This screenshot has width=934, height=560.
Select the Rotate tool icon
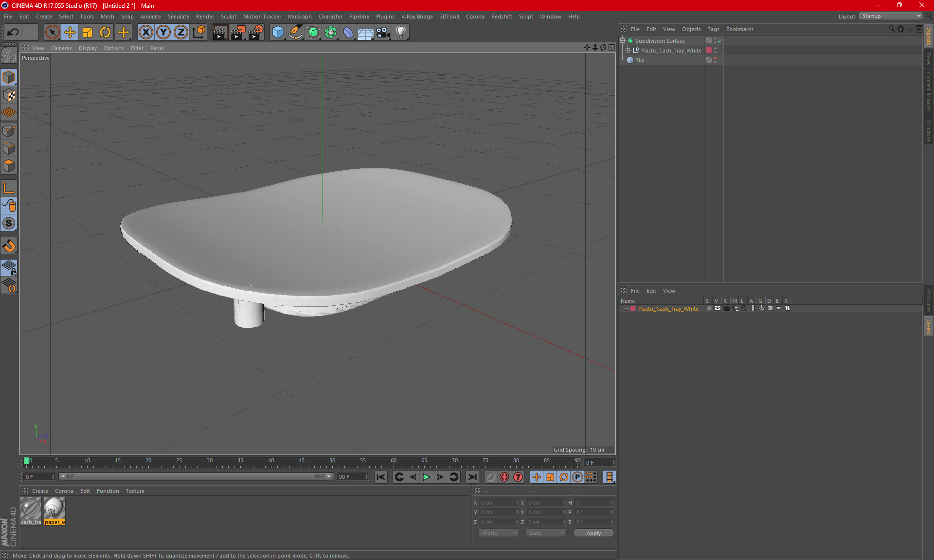coord(105,33)
